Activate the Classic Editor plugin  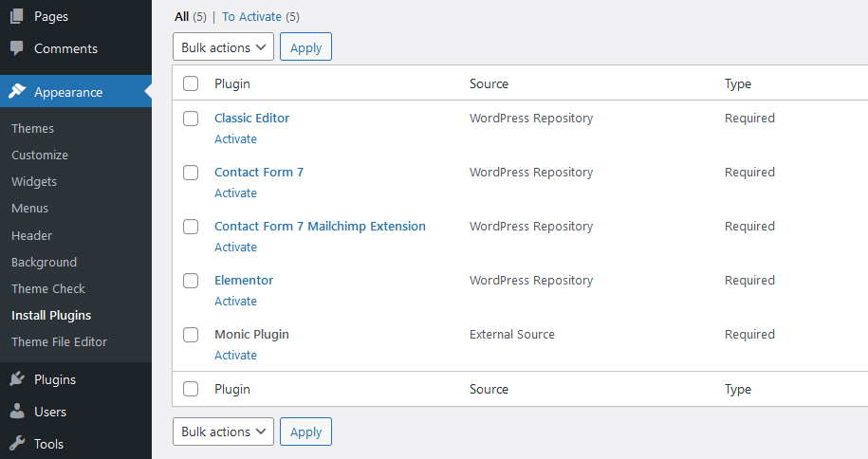click(x=236, y=139)
